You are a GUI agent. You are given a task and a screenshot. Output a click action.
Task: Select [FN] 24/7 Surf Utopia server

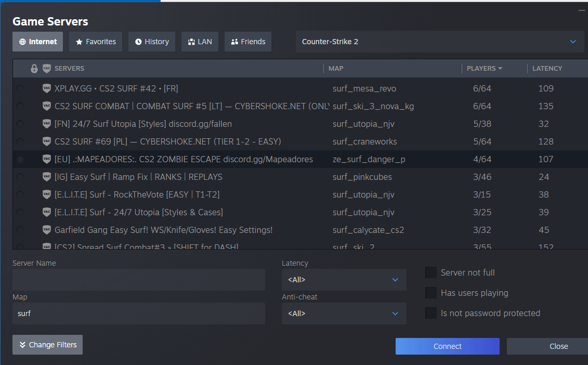tap(300, 124)
